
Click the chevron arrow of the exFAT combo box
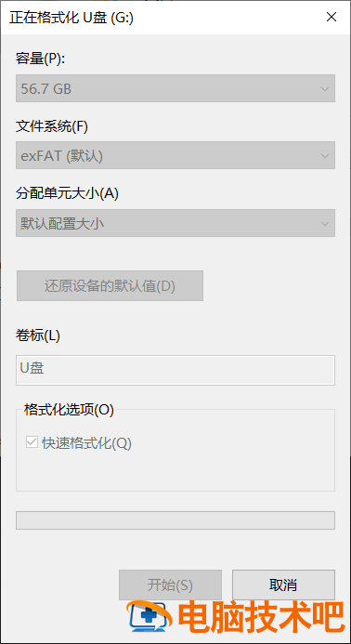325,156
